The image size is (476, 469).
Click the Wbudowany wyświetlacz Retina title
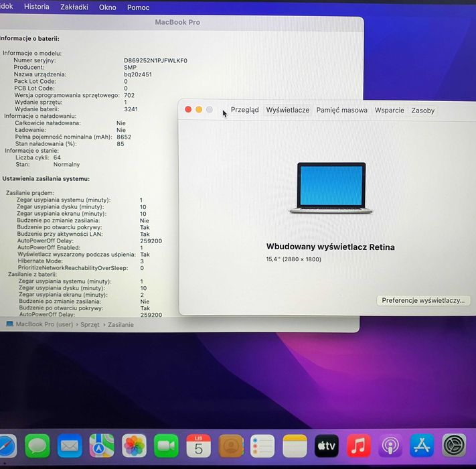(x=330, y=247)
